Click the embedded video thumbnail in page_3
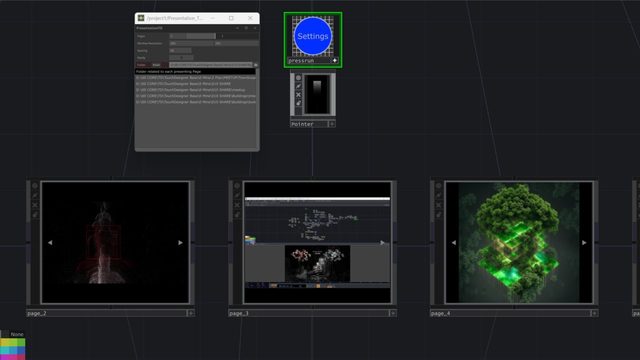Image resolution: width=640 pixels, height=360 pixels. pyautogui.click(x=317, y=263)
